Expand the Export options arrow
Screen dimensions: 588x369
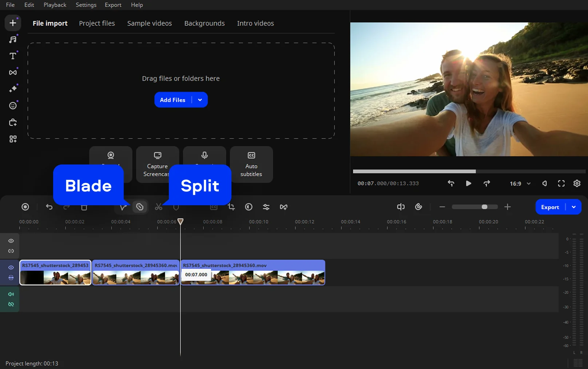point(574,207)
